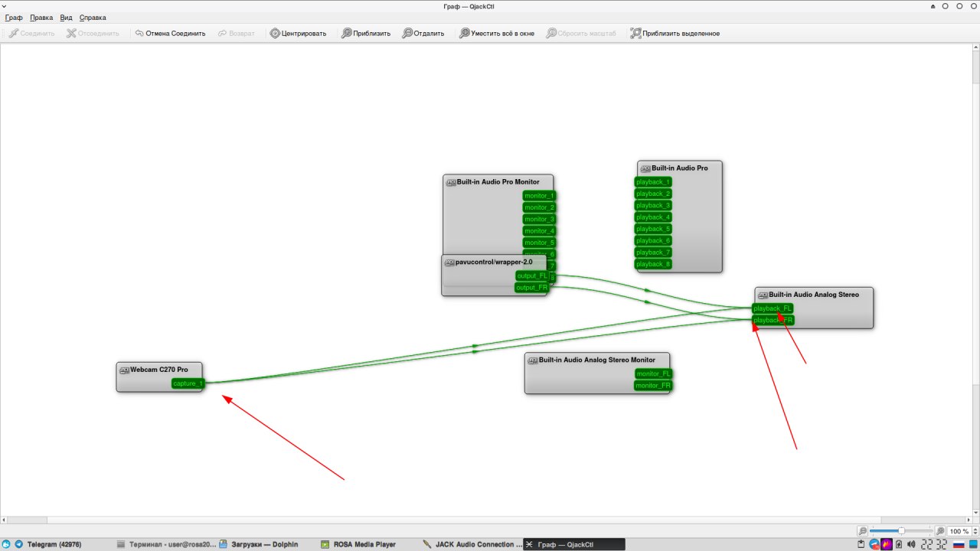Click the Сбросить масштаб button
The height and width of the screenshot is (551, 980).
coord(580,34)
